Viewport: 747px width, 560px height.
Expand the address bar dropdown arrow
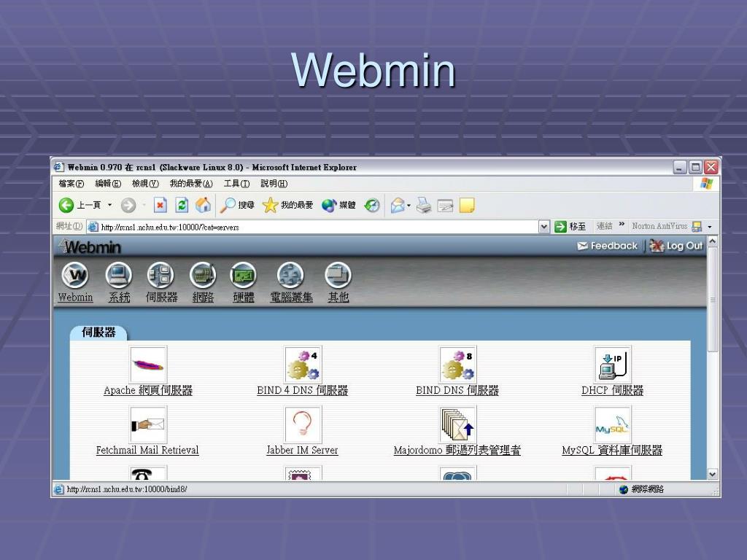[x=544, y=227]
